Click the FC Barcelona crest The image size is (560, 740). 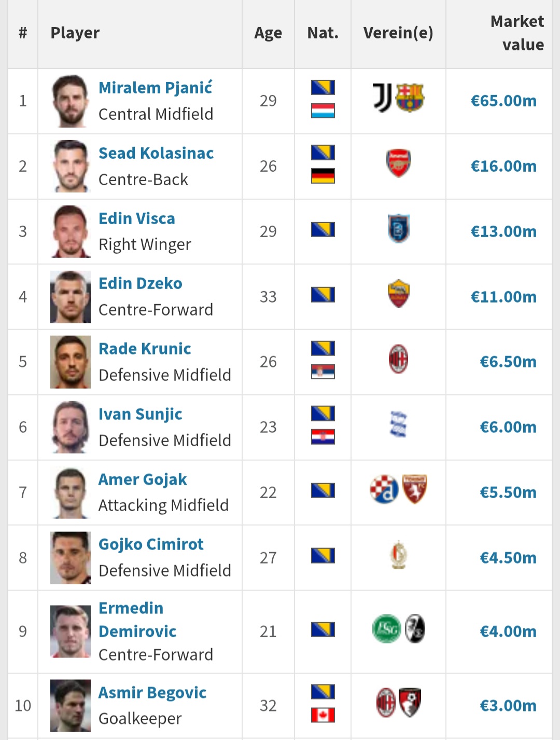pyautogui.click(x=410, y=98)
